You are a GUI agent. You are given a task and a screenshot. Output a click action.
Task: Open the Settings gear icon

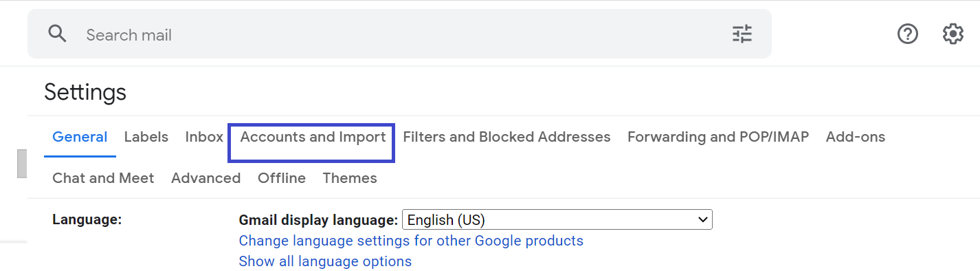point(953,34)
